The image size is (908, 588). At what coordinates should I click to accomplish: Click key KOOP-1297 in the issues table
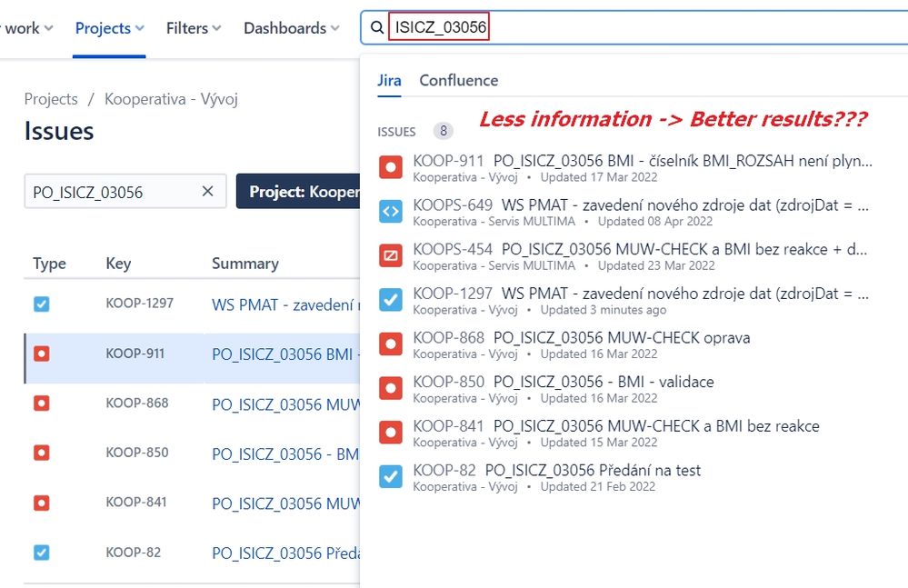coord(140,304)
